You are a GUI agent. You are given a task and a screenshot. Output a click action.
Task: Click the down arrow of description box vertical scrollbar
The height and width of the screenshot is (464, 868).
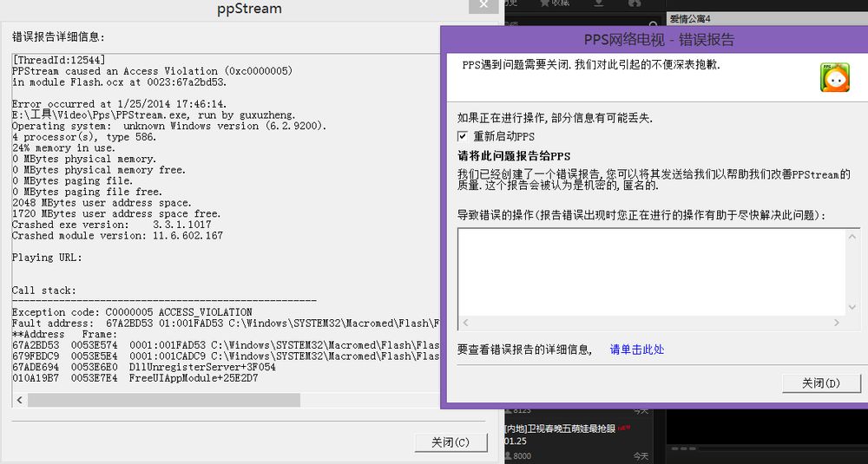pyautogui.click(x=852, y=308)
